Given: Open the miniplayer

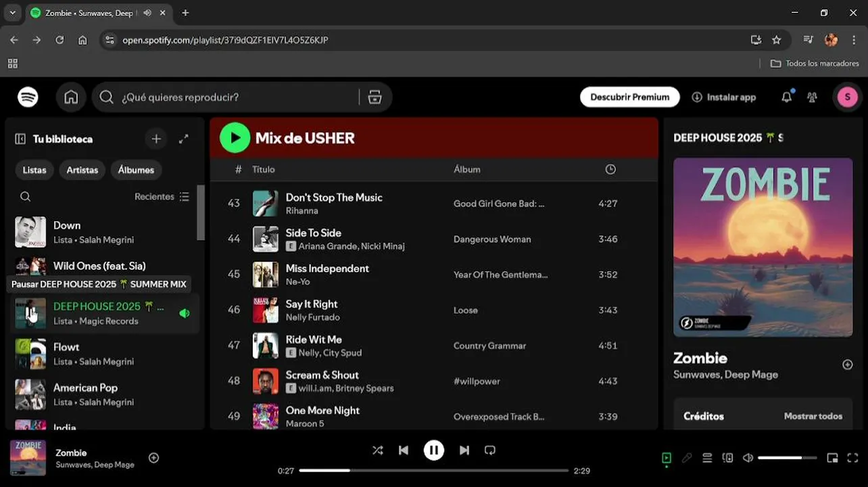Looking at the screenshot, I should 832,458.
